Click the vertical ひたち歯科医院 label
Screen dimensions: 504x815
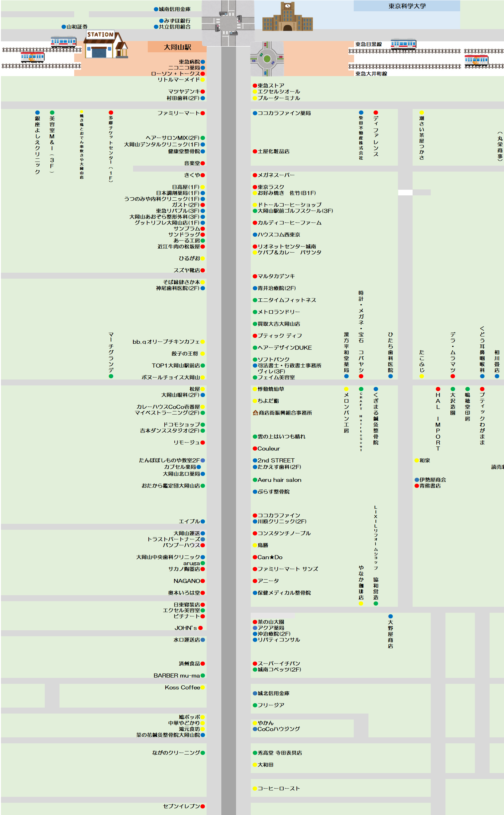coord(390,355)
